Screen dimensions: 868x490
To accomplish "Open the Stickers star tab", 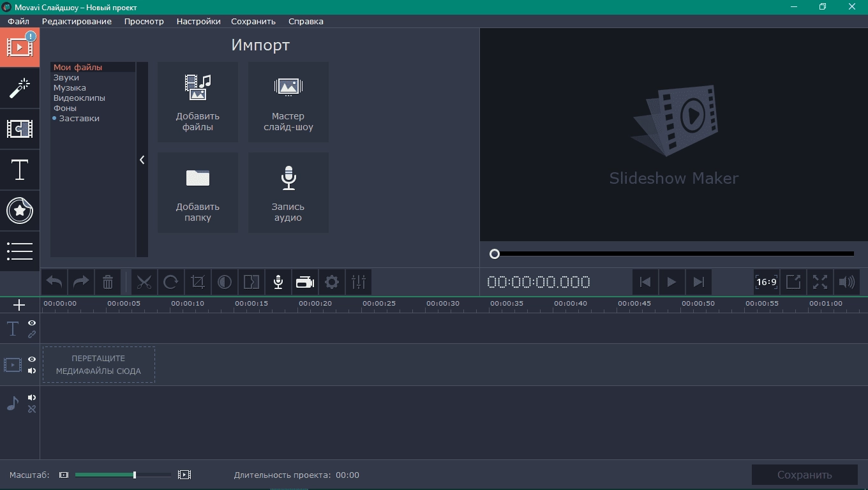I will click(20, 211).
